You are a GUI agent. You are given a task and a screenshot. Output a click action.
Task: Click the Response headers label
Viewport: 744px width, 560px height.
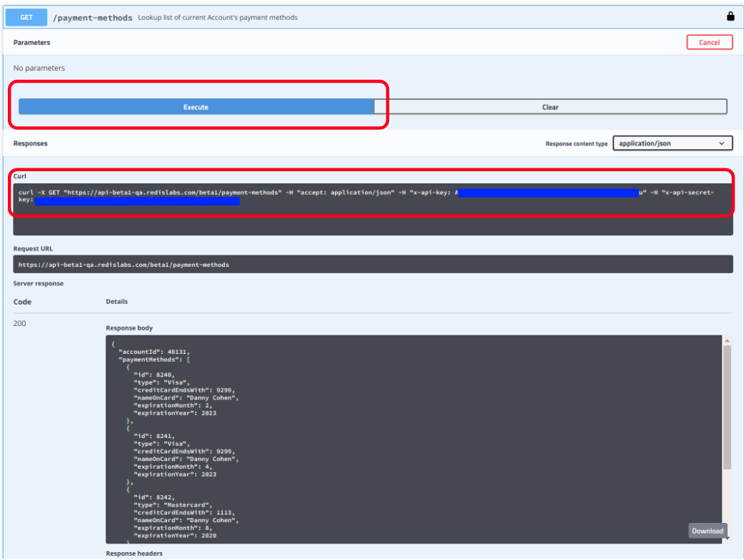tap(134, 553)
